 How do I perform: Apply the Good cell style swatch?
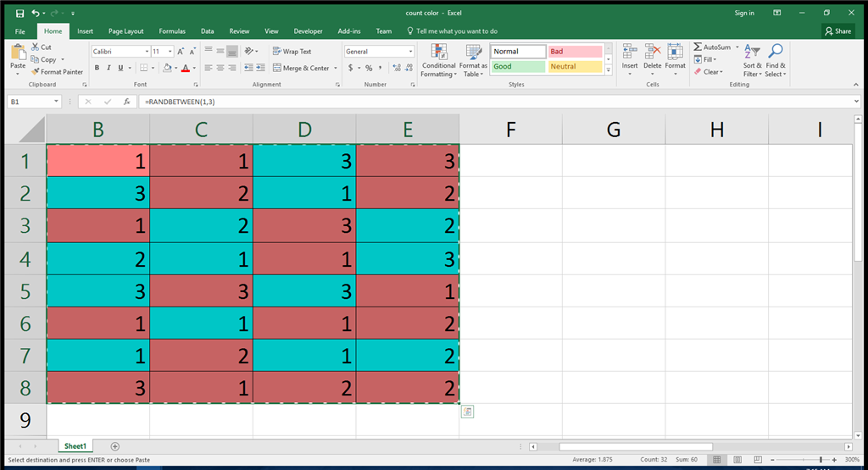518,66
